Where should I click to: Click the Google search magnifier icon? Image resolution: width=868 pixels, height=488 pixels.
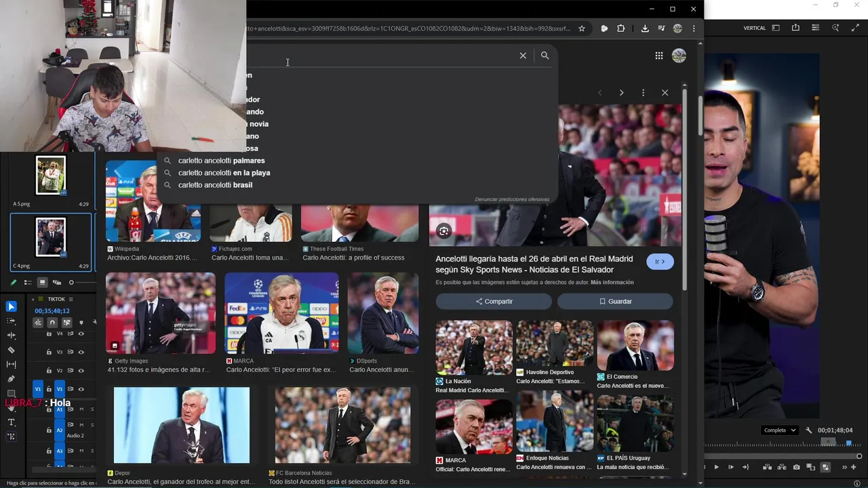(x=545, y=56)
